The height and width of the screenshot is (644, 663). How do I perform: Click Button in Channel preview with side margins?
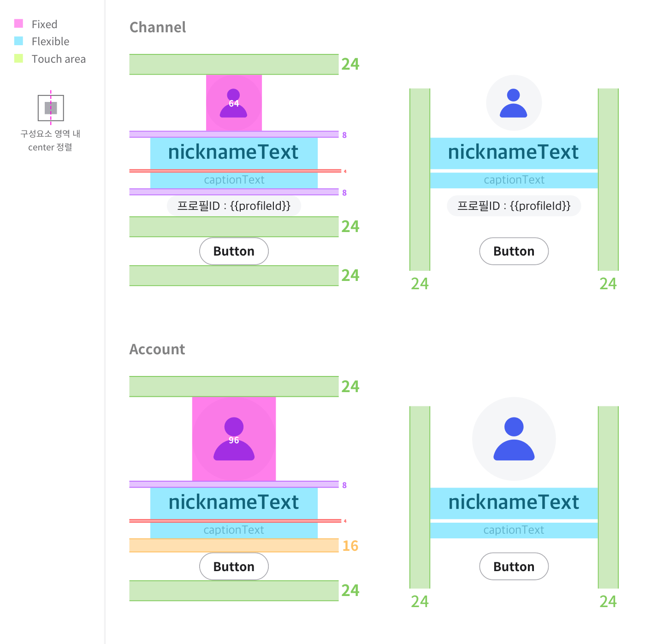click(x=514, y=251)
